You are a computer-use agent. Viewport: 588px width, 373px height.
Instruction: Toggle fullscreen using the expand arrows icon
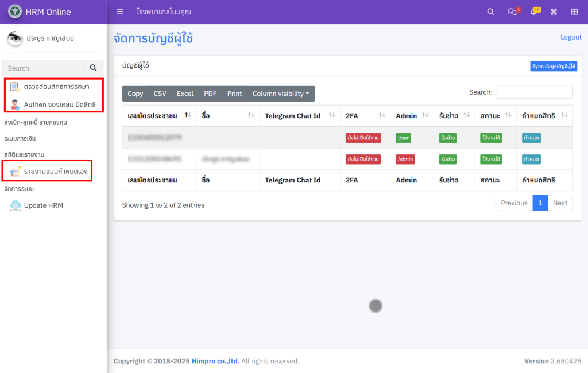coord(554,11)
